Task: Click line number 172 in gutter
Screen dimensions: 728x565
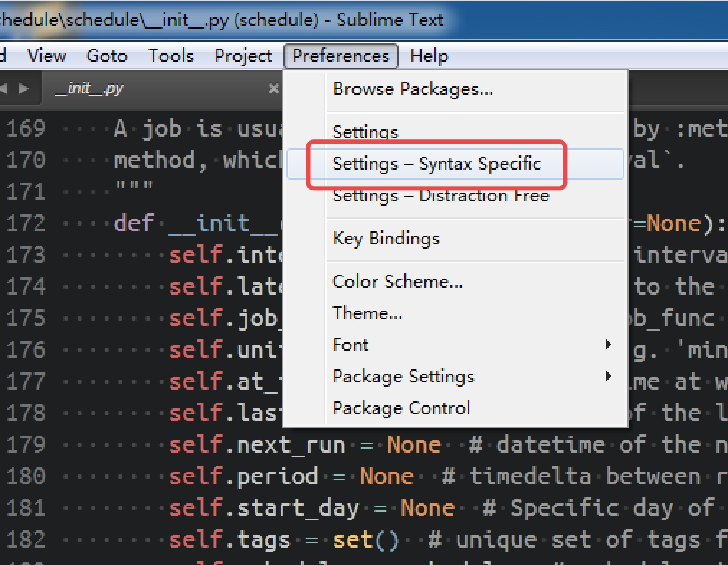Action: pos(25,223)
